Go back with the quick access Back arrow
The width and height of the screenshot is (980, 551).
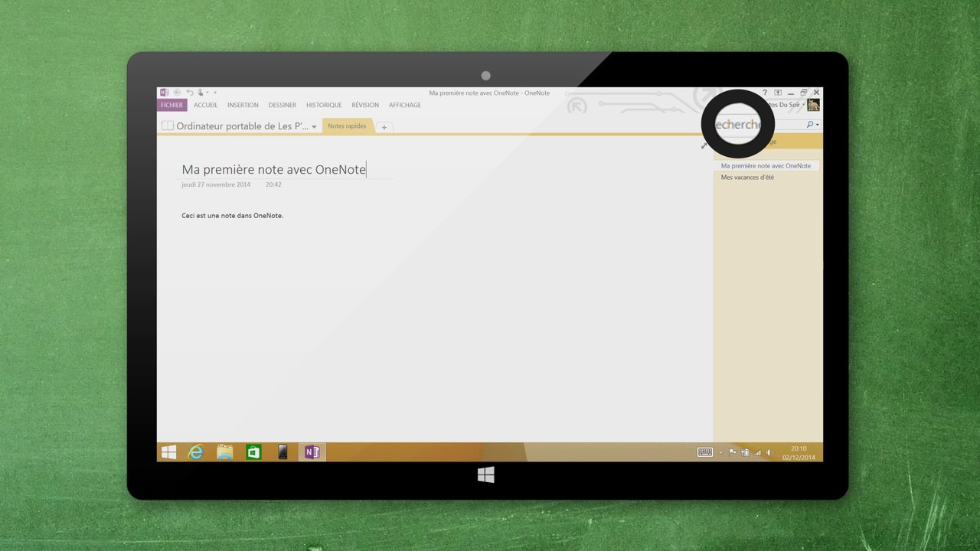pyautogui.click(x=177, y=93)
